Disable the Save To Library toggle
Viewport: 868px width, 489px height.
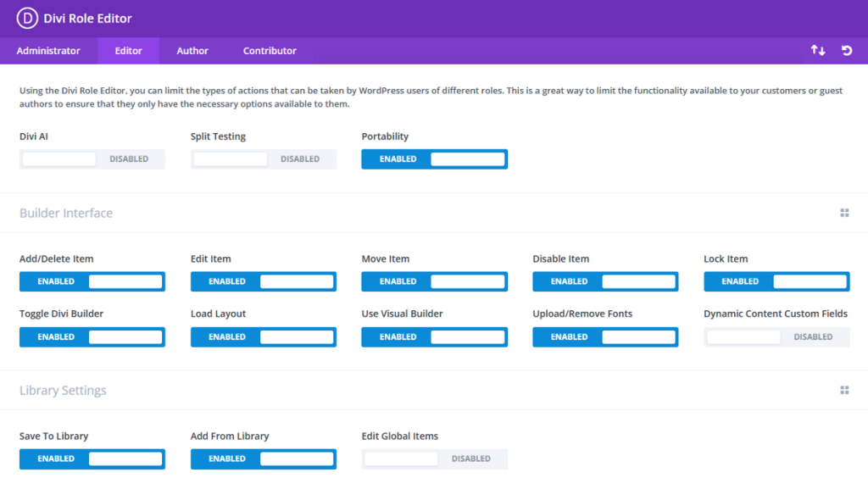[x=92, y=458]
